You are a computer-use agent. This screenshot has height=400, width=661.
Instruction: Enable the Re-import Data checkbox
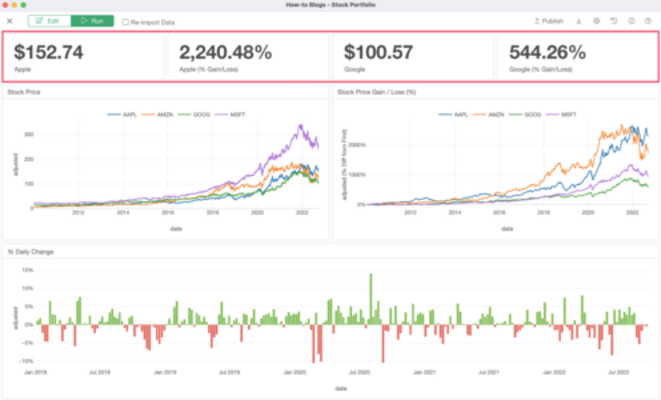click(x=125, y=21)
